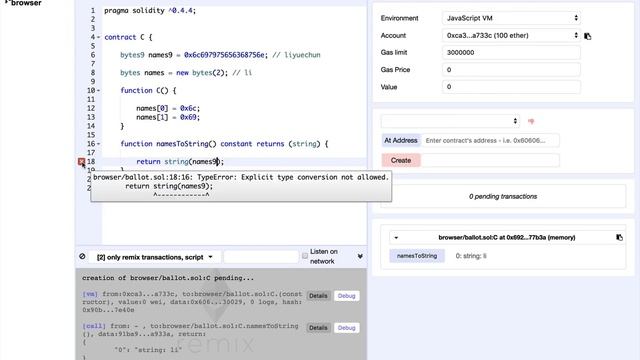Click the '0: string: li' result text
The image size is (640, 360).
click(x=471, y=256)
